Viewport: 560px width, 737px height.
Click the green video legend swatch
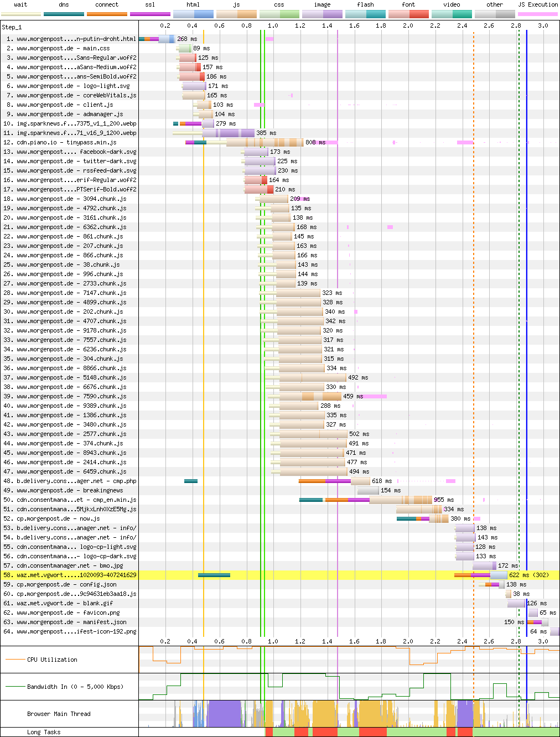coord(452,14)
